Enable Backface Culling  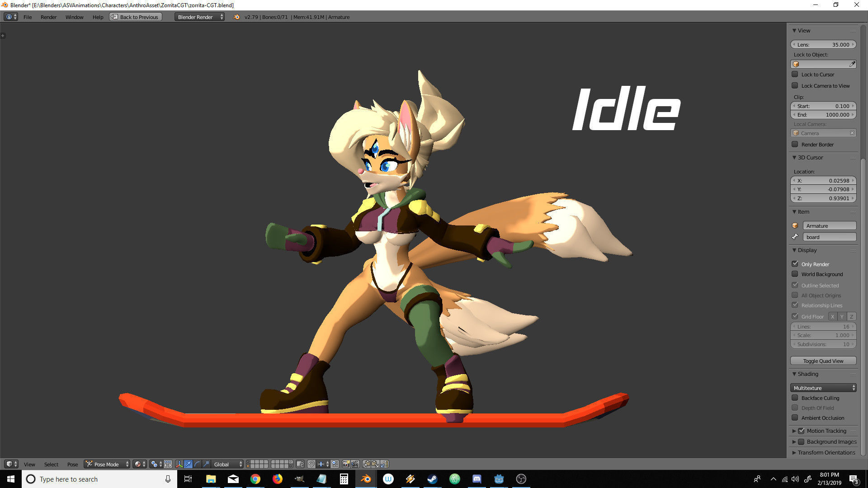click(x=795, y=398)
